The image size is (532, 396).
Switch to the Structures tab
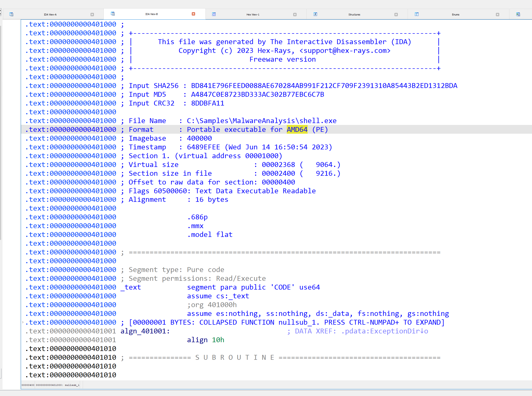(x=354, y=15)
